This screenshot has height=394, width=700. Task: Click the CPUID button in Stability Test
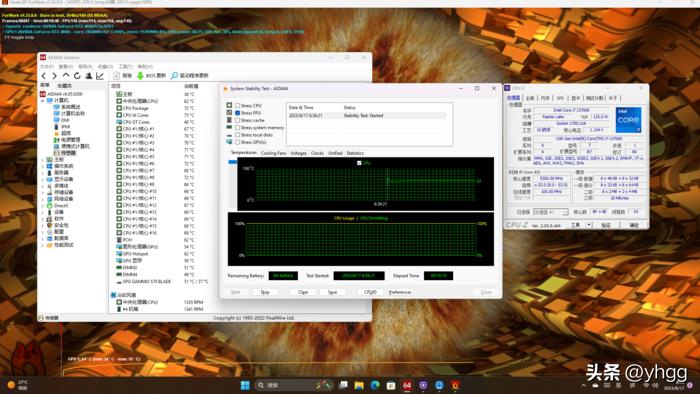click(x=371, y=292)
